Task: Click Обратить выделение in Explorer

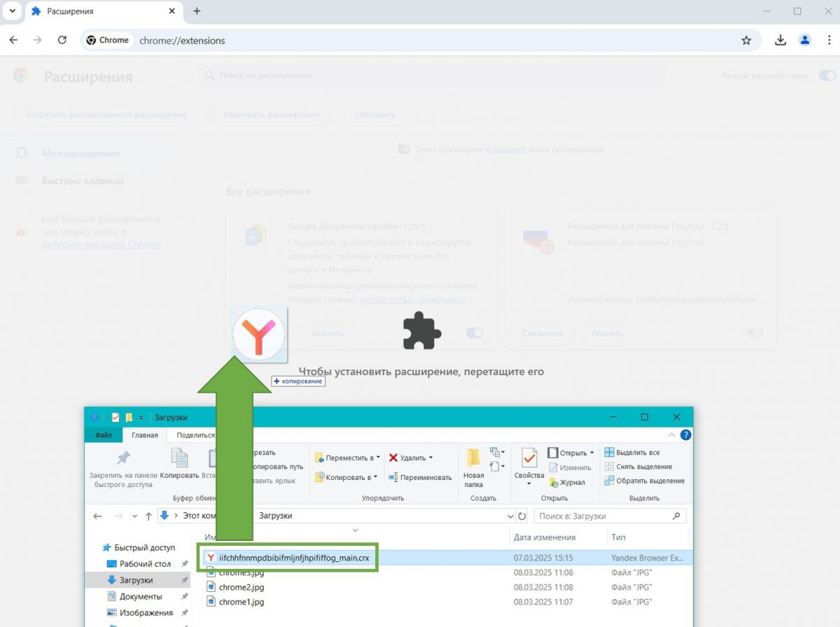Action: click(644, 481)
